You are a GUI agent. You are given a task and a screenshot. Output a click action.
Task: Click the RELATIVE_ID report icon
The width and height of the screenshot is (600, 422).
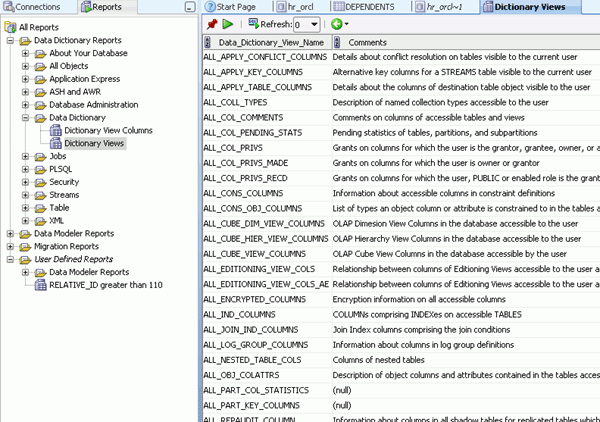coord(41,285)
